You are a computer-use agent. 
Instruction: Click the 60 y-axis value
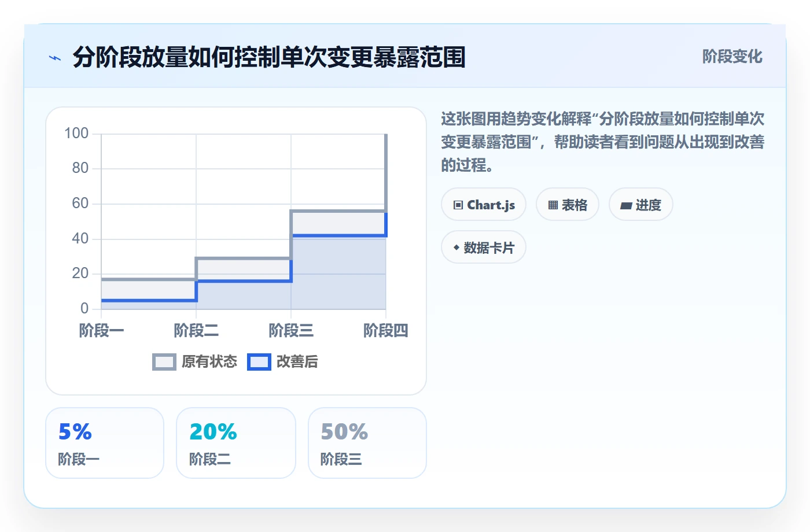pyautogui.click(x=80, y=204)
